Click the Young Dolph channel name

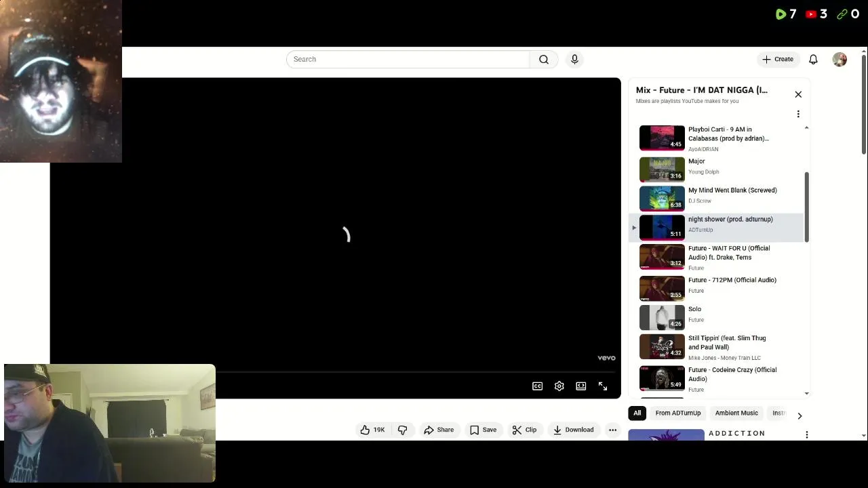pyautogui.click(x=703, y=172)
